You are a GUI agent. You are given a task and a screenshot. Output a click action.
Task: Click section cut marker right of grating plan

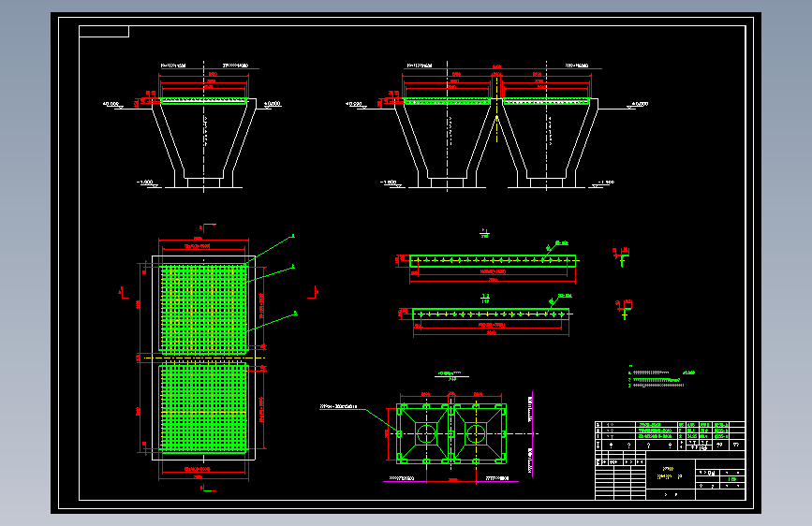(x=313, y=293)
